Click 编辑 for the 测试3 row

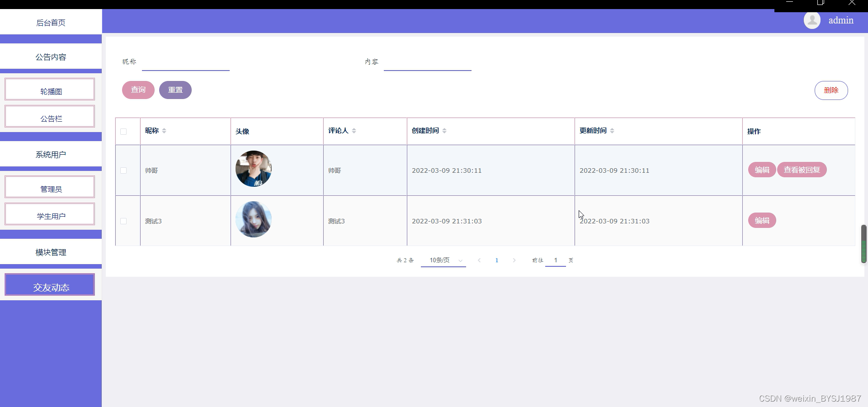762,220
